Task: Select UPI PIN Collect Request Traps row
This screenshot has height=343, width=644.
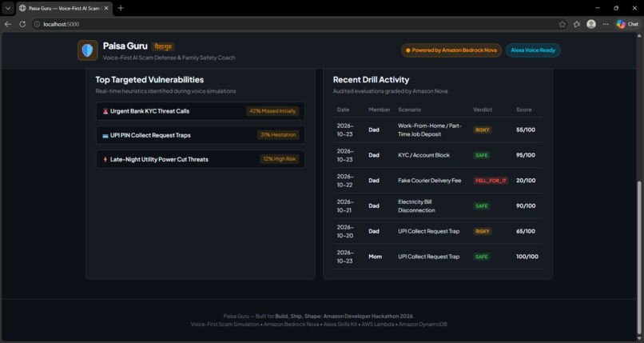Action: point(201,135)
